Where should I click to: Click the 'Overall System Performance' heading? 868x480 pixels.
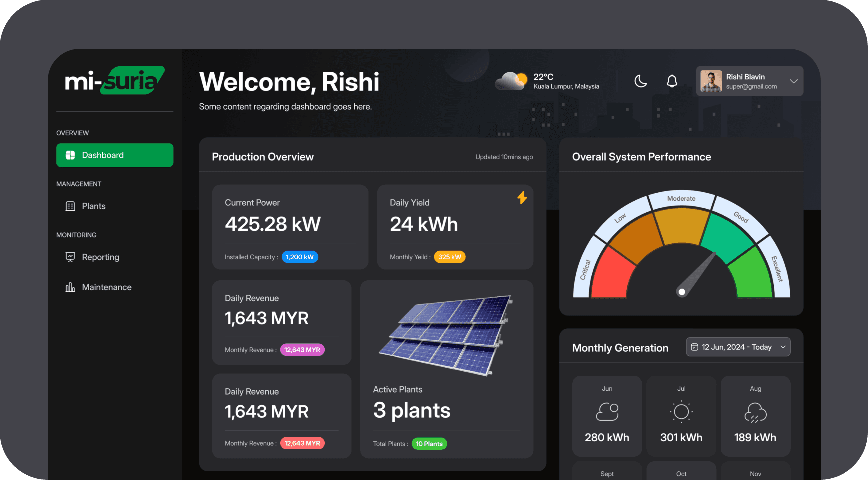641,157
